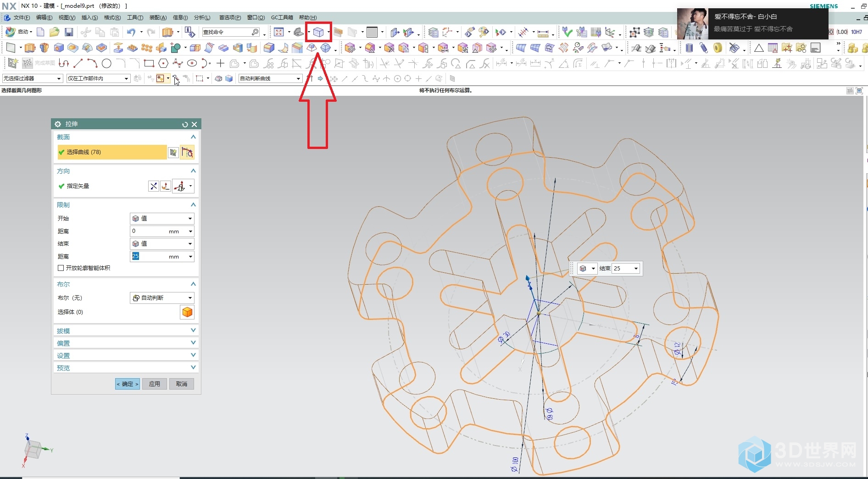Image resolution: width=868 pixels, height=479 pixels.
Task: Click the 启动 start button
Action: (19, 32)
